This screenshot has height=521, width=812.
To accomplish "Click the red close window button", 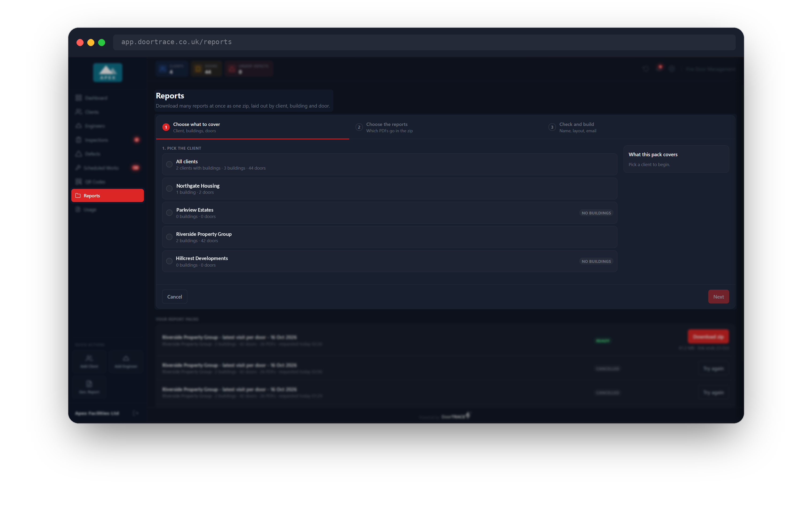I will pos(80,42).
